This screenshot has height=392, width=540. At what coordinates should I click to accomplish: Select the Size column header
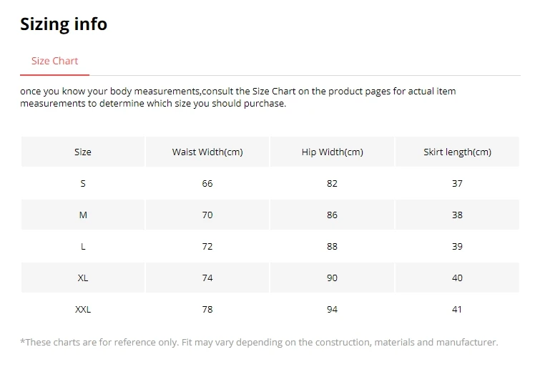[83, 152]
